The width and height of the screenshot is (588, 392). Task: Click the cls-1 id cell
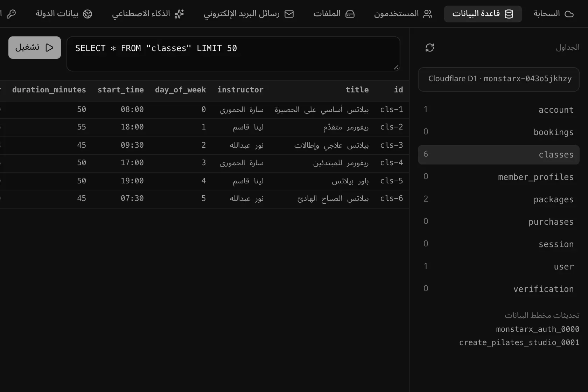(x=392, y=110)
